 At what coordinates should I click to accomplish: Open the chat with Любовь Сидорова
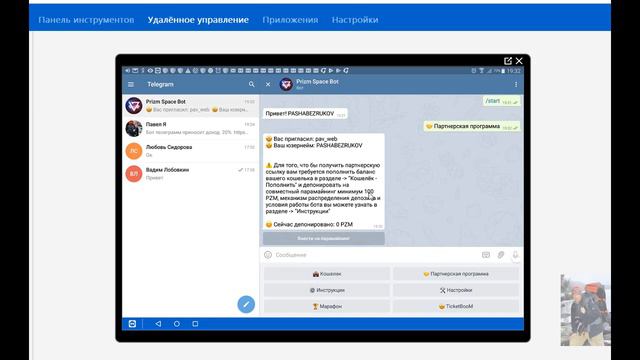click(x=191, y=151)
